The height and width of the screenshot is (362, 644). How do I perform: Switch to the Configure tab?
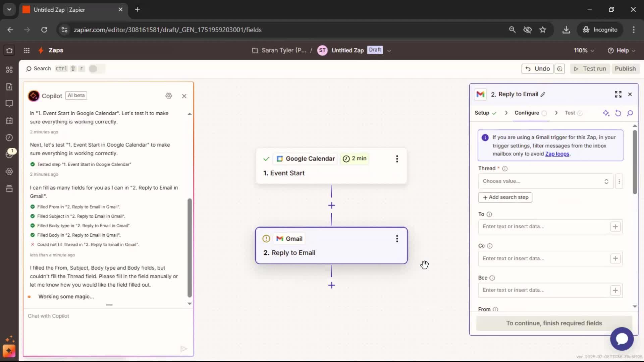click(531, 113)
